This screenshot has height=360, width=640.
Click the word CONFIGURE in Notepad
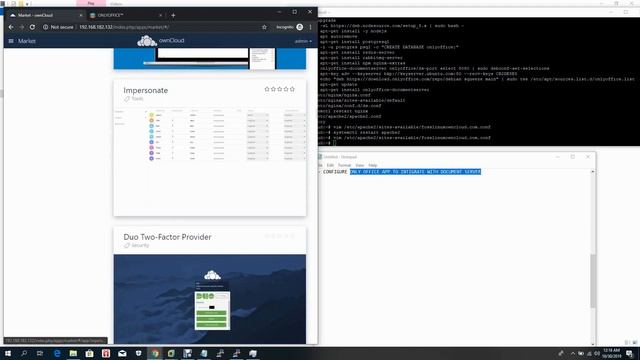(335, 172)
